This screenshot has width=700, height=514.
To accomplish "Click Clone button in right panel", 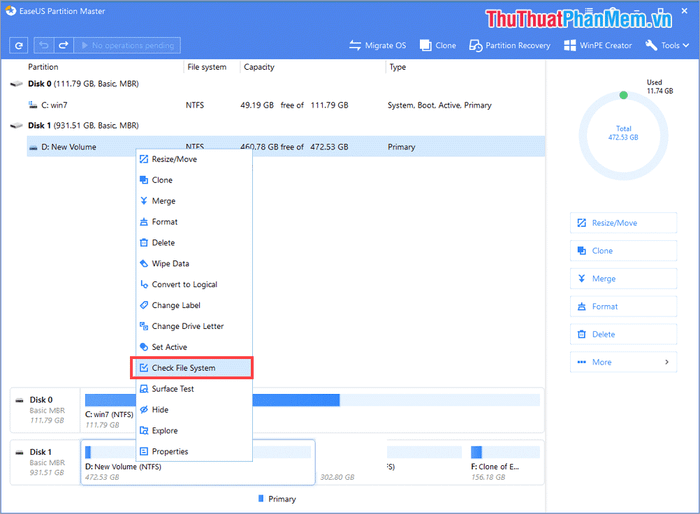I will point(623,251).
